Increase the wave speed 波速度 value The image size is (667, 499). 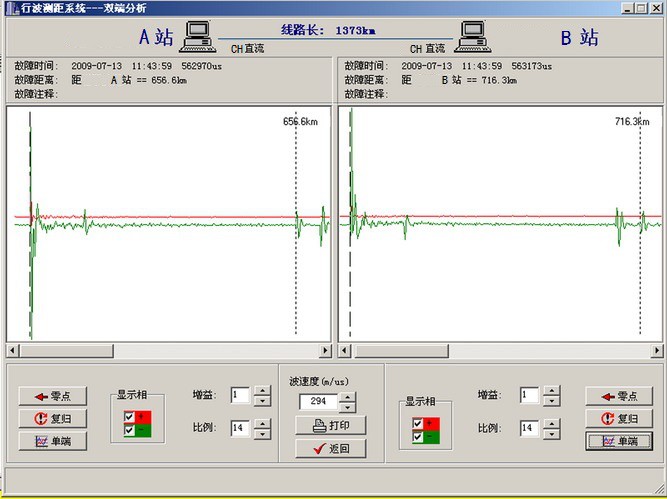(348, 397)
